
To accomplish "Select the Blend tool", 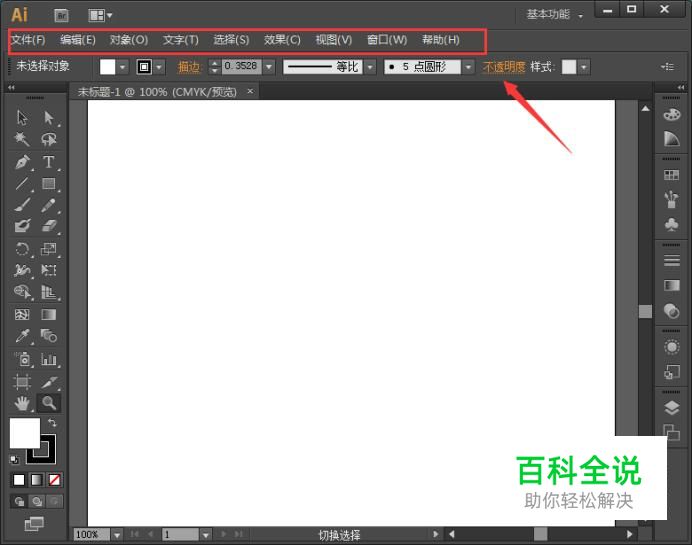I will pos(49,336).
